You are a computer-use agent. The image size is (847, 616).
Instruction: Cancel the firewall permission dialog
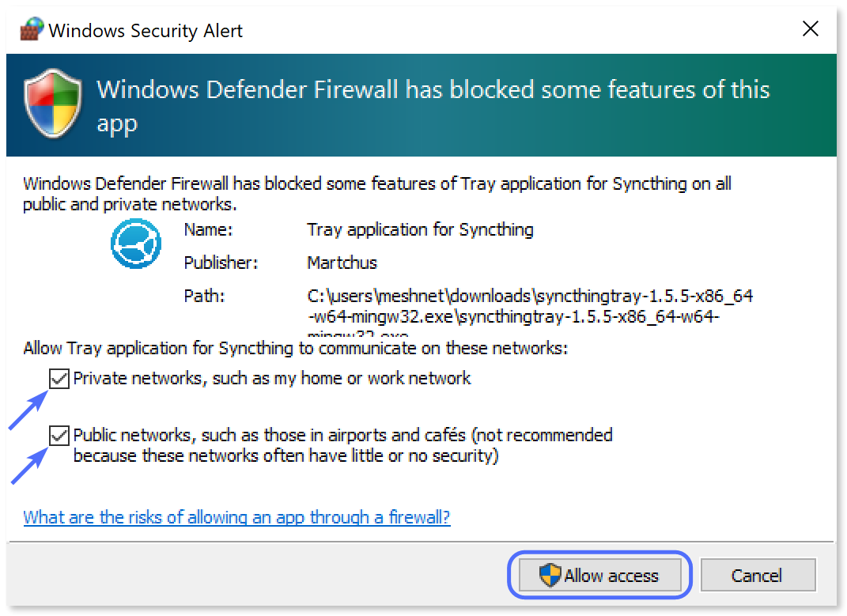[758, 575]
